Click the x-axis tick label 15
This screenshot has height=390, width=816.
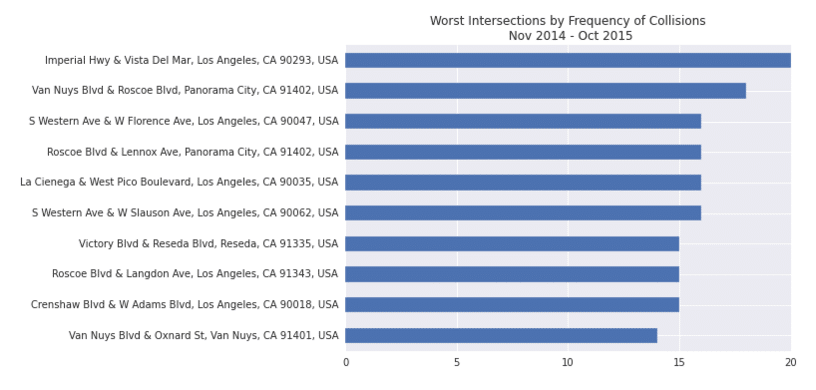click(x=679, y=363)
